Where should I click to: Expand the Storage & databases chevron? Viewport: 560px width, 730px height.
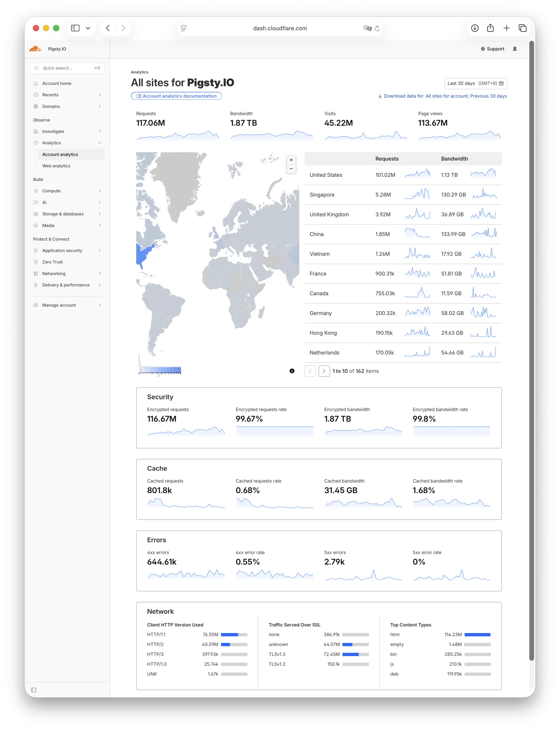(x=100, y=214)
